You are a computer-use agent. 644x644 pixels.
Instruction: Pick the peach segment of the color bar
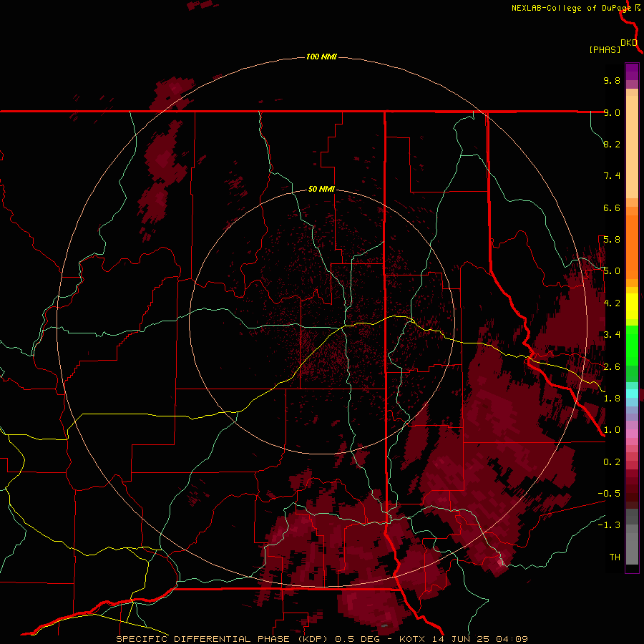coord(632,148)
